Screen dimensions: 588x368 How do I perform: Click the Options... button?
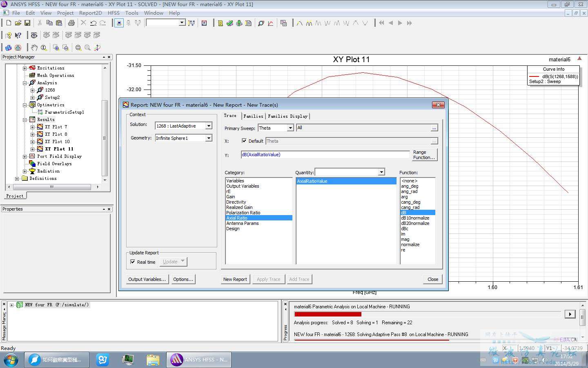point(183,279)
